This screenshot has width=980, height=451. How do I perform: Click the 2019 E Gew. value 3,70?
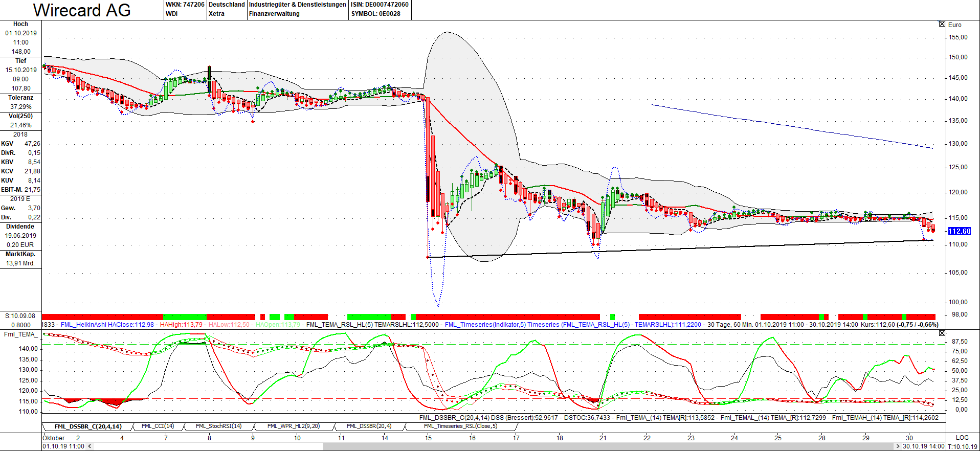pyautogui.click(x=34, y=208)
